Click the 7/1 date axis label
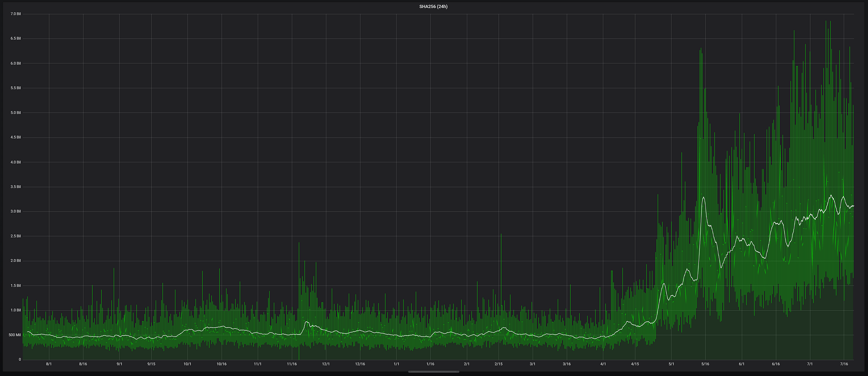 (810, 364)
